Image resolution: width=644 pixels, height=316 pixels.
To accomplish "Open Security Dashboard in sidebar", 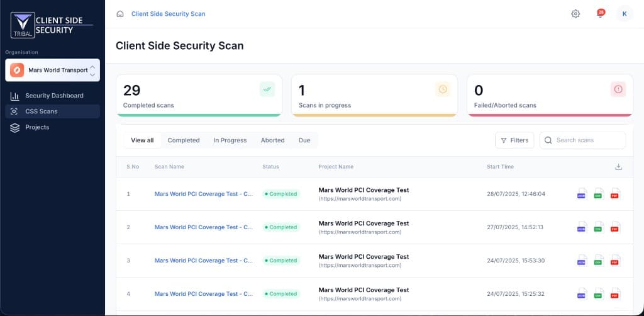I will click(x=53, y=96).
